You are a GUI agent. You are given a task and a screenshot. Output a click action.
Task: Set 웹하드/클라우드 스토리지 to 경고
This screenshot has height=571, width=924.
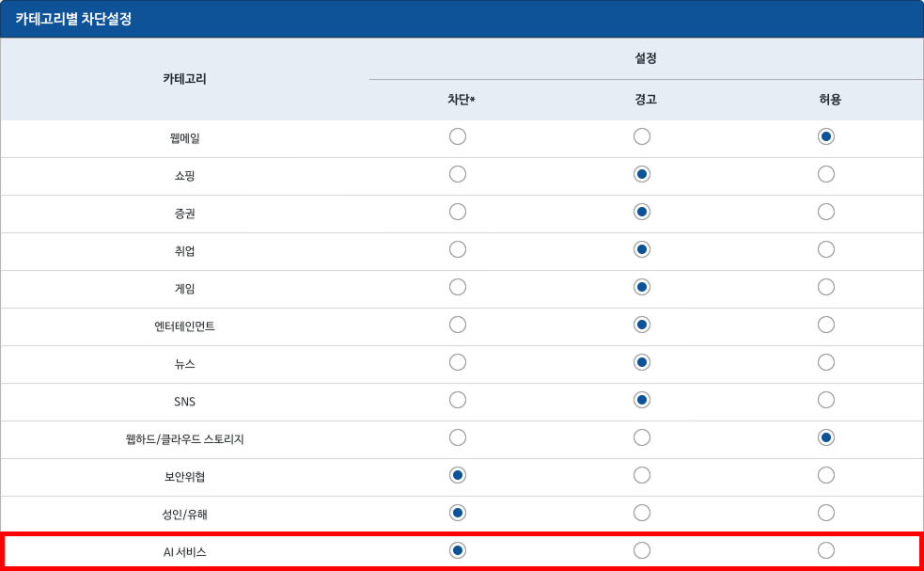642,436
